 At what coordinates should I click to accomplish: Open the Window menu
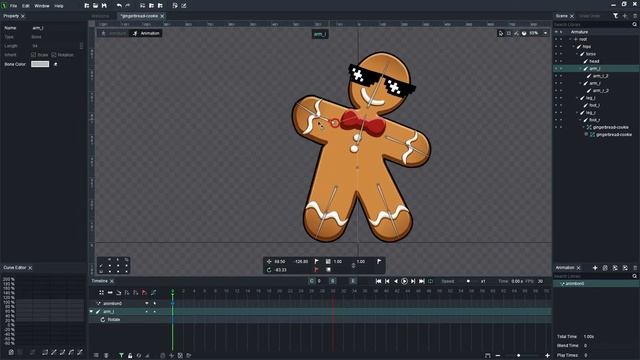42,6
